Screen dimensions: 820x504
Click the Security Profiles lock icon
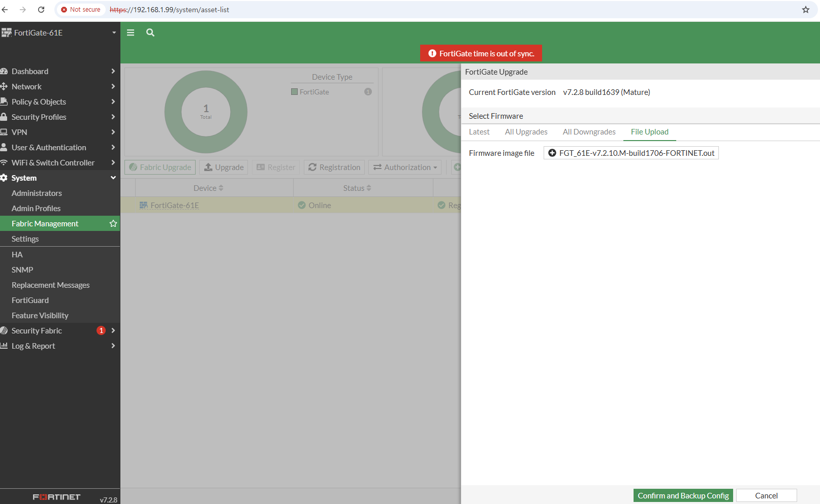(x=4, y=117)
